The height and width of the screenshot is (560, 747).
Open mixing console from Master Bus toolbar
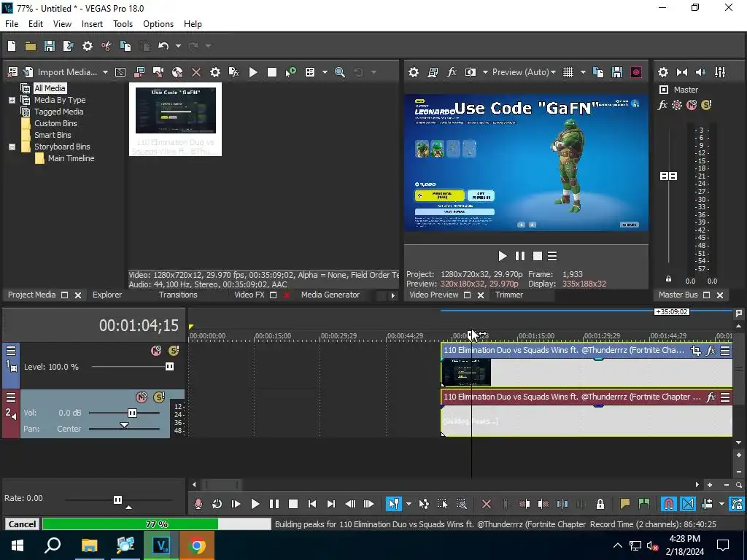[720, 72]
